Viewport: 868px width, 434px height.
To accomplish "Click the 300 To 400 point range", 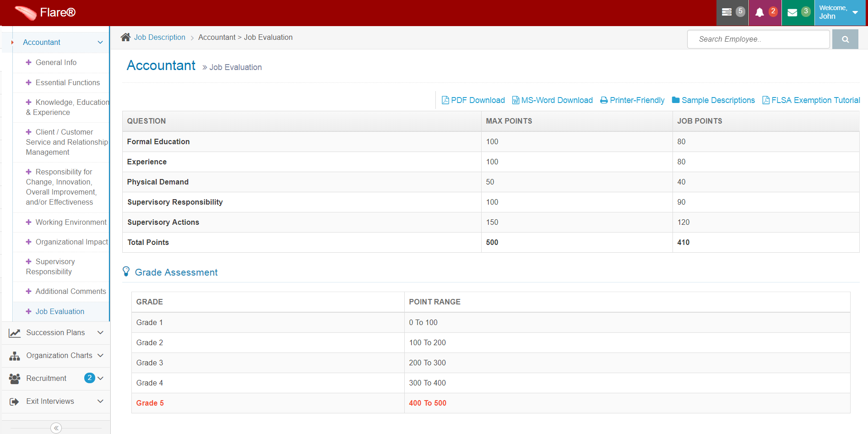I will pos(428,383).
